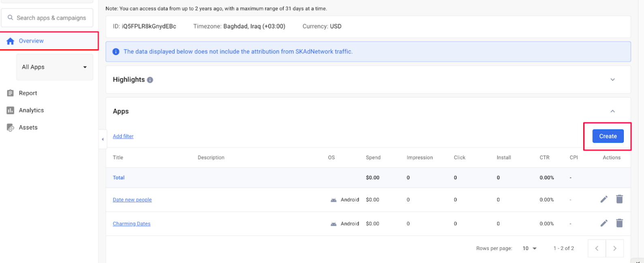Open the All Apps dropdown
The image size is (644, 263).
coord(54,67)
